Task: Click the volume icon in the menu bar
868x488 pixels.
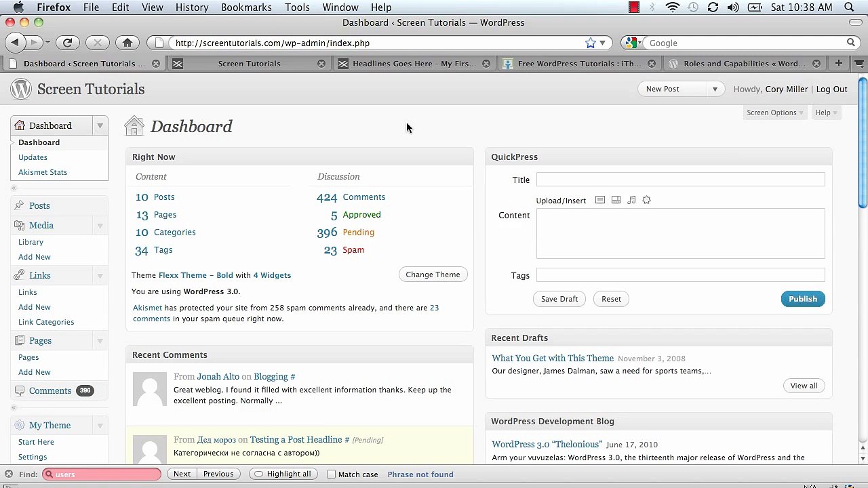Action: (733, 7)
